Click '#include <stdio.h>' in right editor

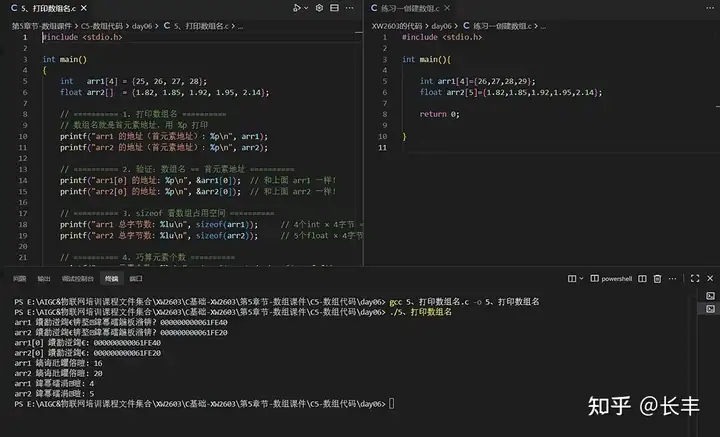point(442,37)
